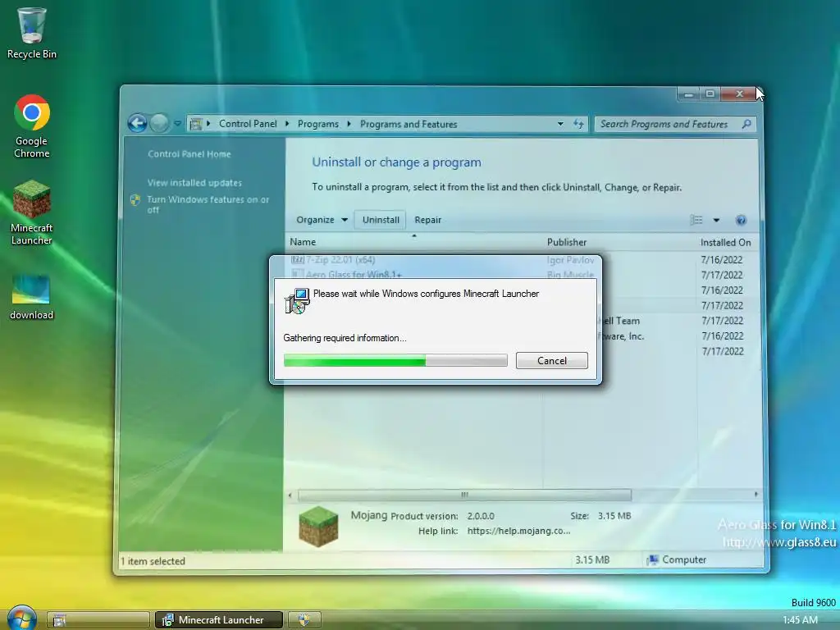The width and height of the screenshot is (840, 630).
Task: Sort by the Installed On column
Action: point(725,242)
